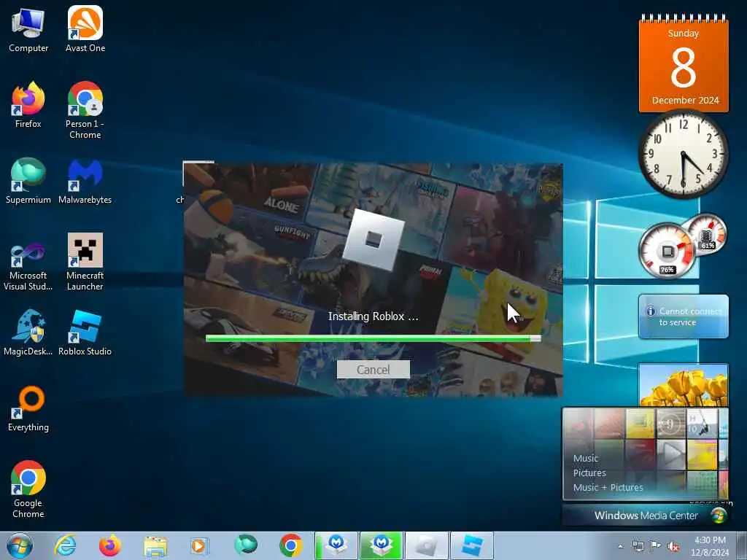Click the Cannot connect to service gadget
747x560 pixels.
point(684,316)
